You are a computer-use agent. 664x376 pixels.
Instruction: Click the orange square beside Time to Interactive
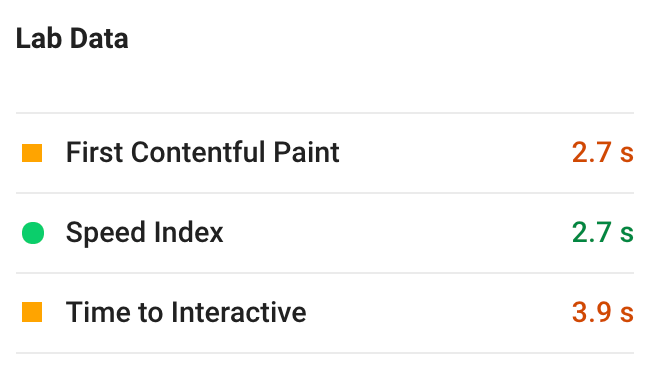click(32, 312)
